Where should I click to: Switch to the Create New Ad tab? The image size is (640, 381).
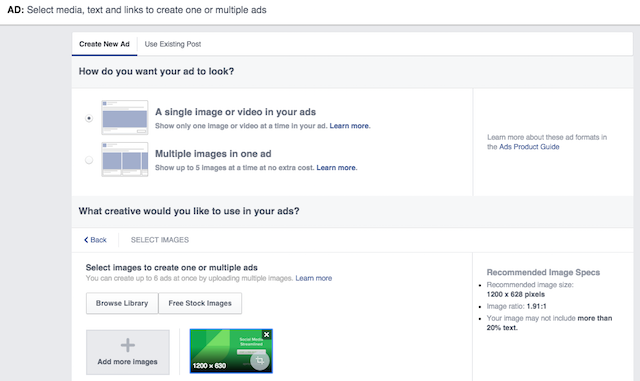click(x=104, y=44)
